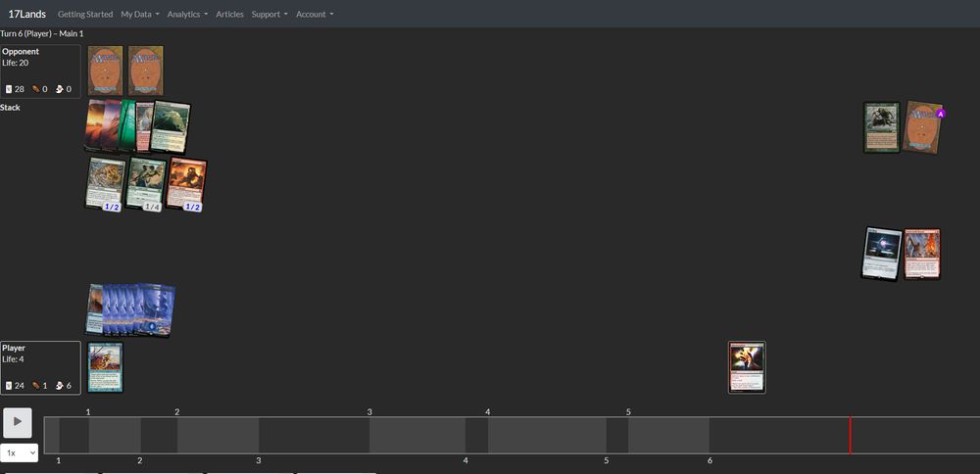Viewport: 980px width, 474px height.
Task: Select the green creature card at far right
Action: coord(881,127)
